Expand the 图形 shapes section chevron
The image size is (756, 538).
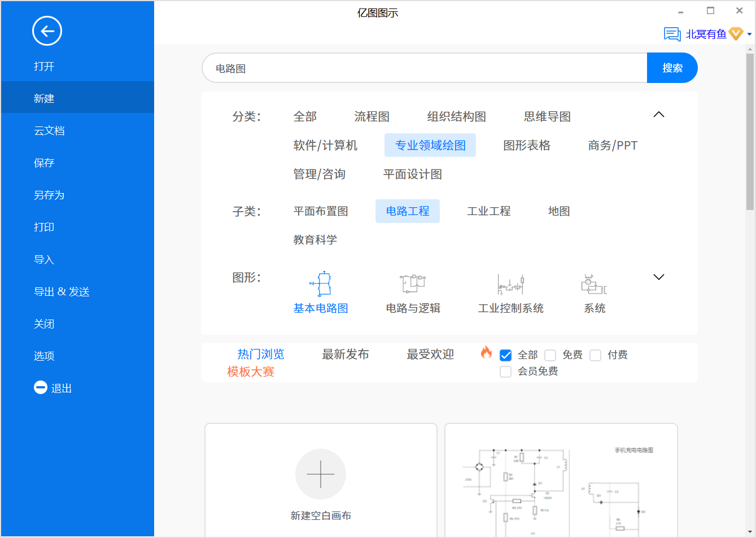(659, 277)
